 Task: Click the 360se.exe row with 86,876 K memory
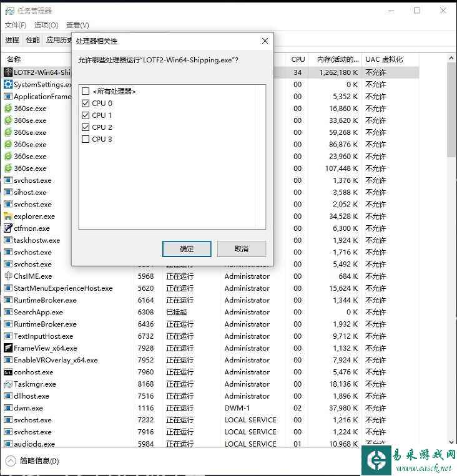coord(210,144)
